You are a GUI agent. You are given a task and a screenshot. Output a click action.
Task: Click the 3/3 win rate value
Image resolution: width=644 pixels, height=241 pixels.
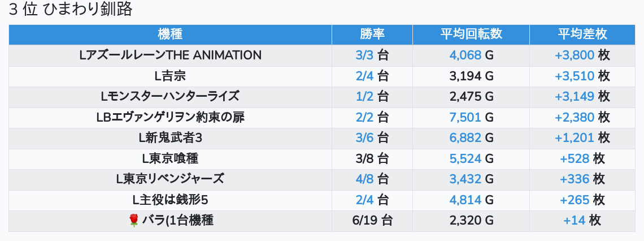[x=364, y=55]
